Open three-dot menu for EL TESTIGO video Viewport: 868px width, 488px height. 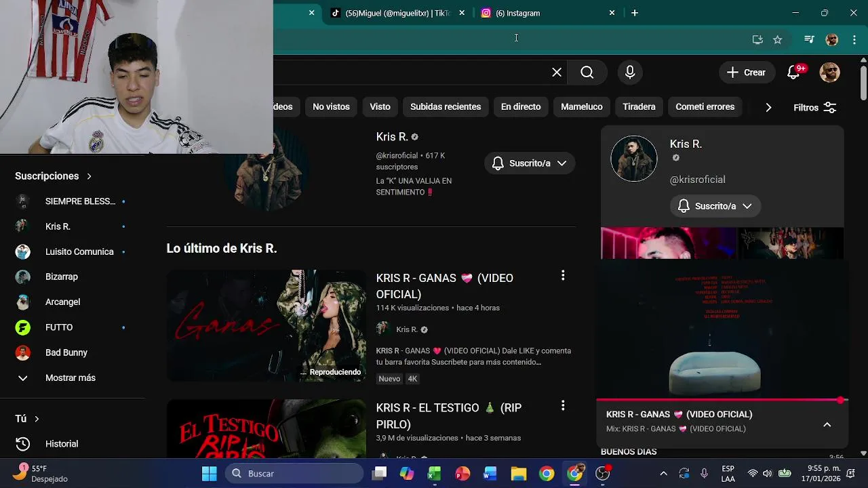pyautogui.click(x=562, y=405)
